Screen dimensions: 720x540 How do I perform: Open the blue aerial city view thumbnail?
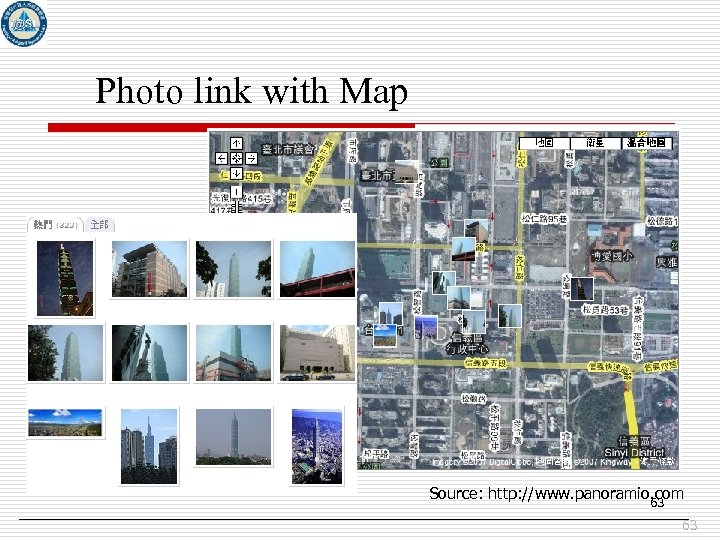pyautogui.click(x=317, y=447)
